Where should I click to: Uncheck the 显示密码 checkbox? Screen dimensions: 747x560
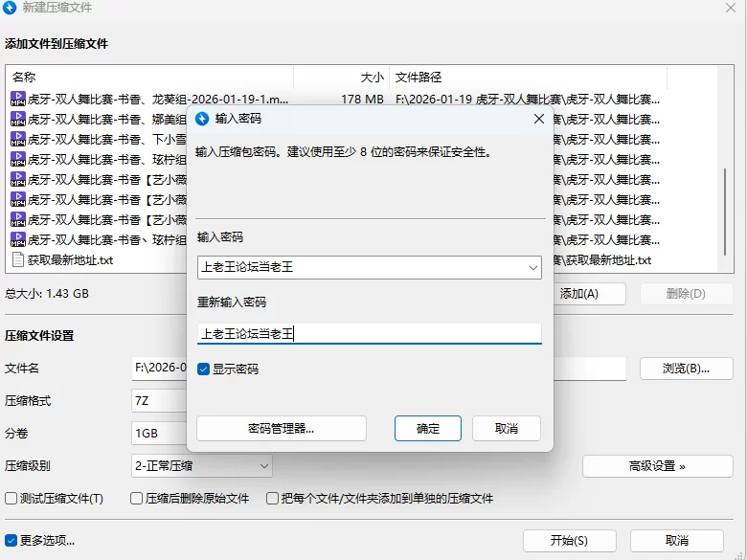pyautogui.click(x=203, y=369)
